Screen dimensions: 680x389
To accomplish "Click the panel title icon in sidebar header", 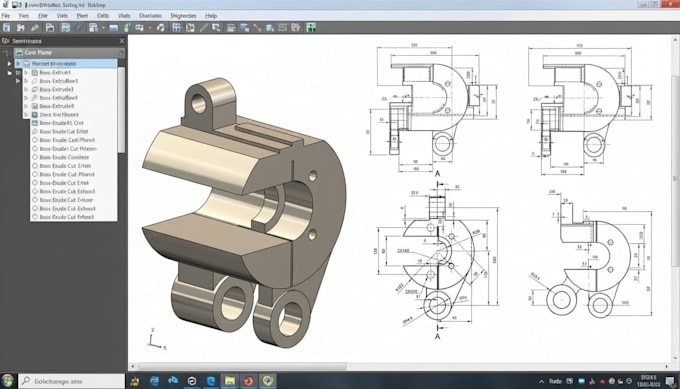I will (6, 41).
